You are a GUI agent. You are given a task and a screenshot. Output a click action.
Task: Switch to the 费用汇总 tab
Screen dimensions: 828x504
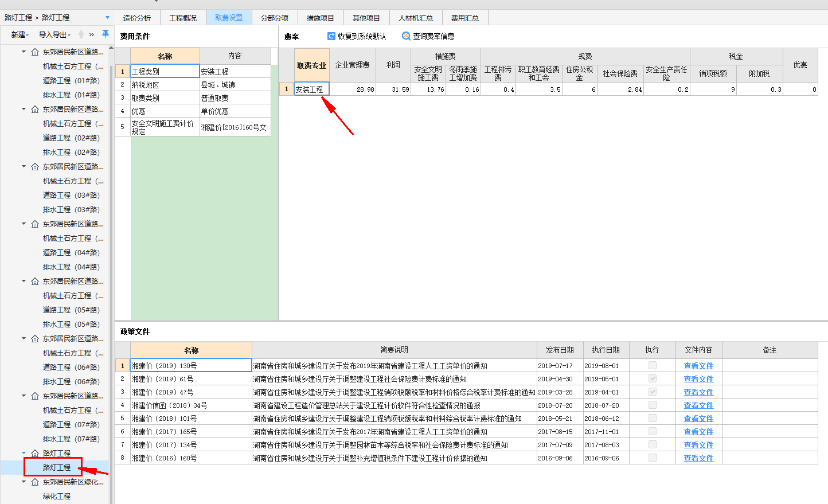pyautogui.click(x=465, y=18)
